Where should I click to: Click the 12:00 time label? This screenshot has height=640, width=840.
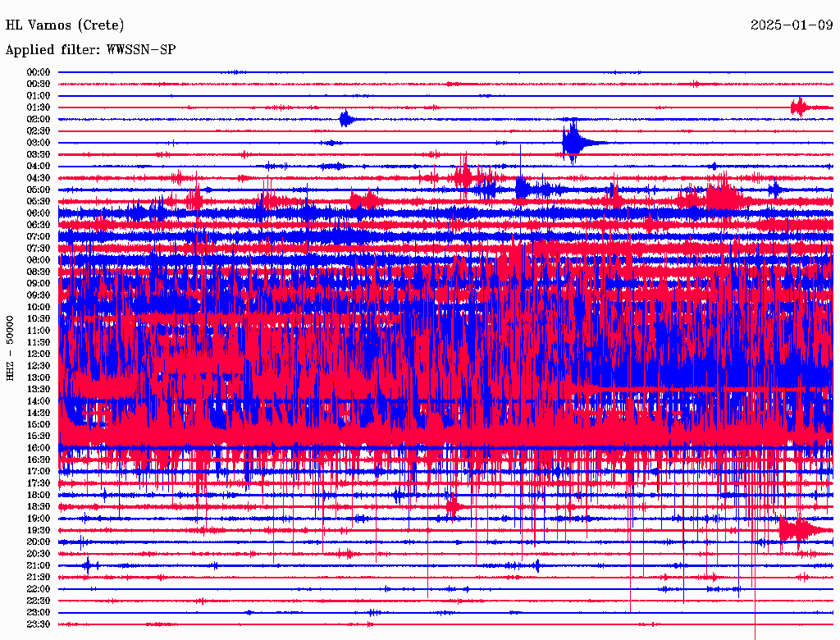point(39,354)
